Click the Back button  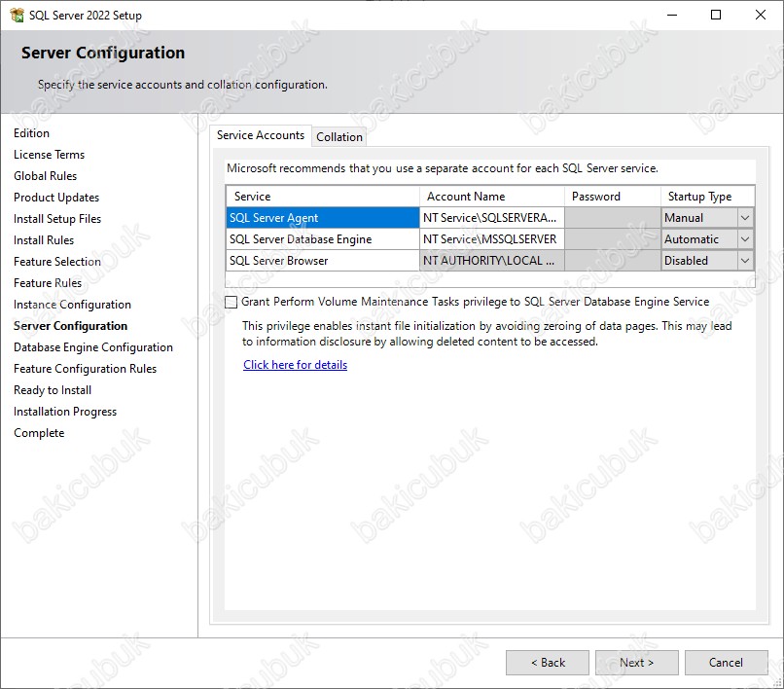click(547, 663)
